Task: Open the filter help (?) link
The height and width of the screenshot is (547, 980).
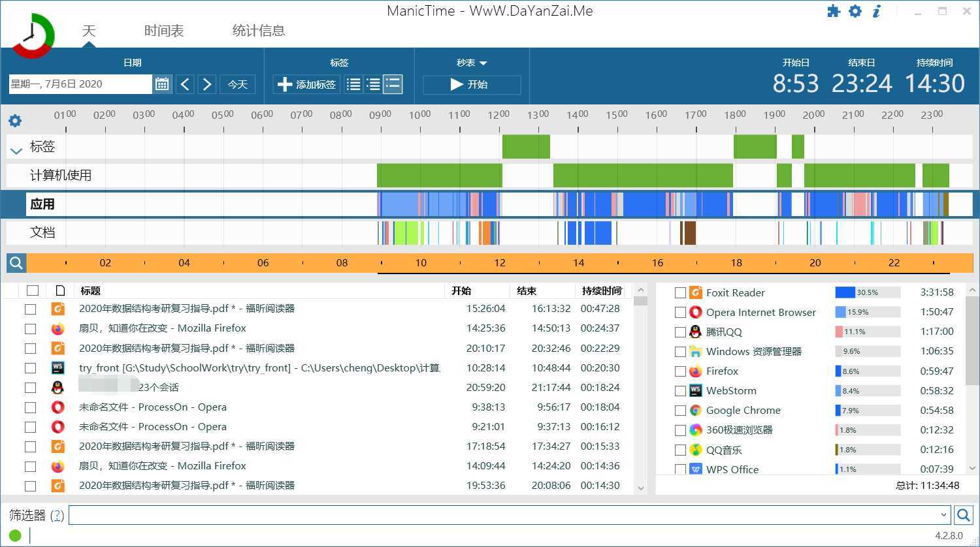Action: click(57, 515)
